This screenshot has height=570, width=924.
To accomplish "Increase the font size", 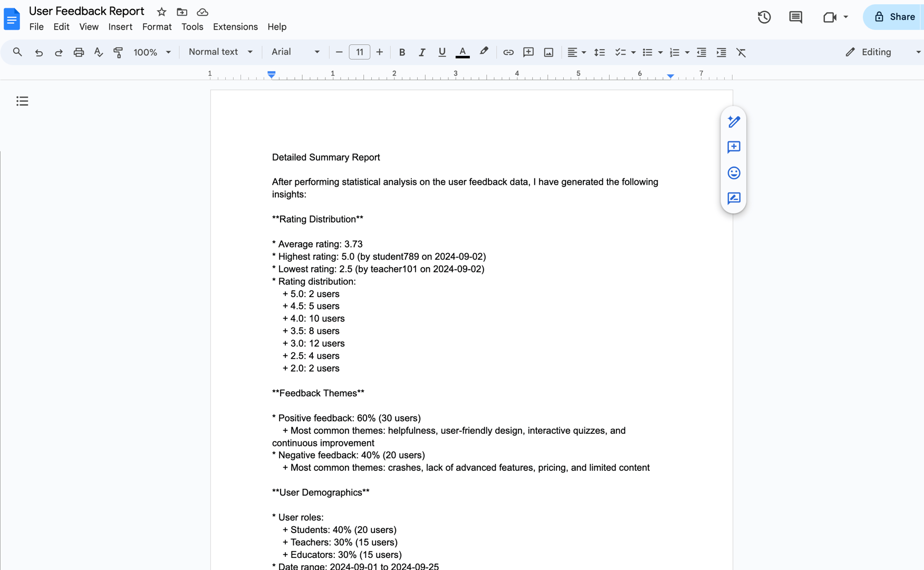I will 379,52.
